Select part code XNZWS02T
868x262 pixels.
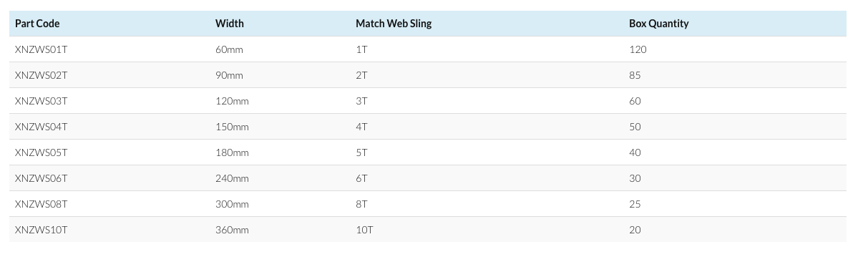click(42, 75)
